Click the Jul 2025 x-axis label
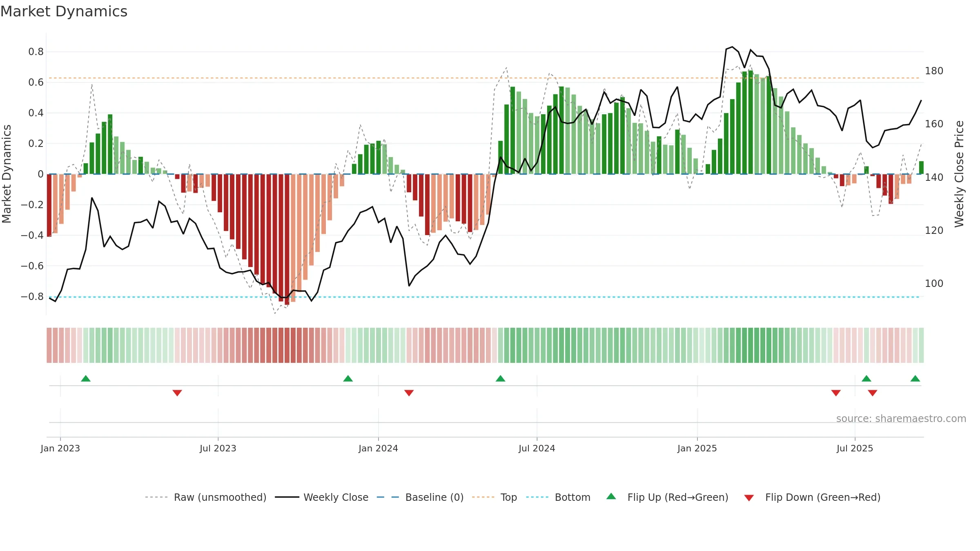 tap(855, 448)
